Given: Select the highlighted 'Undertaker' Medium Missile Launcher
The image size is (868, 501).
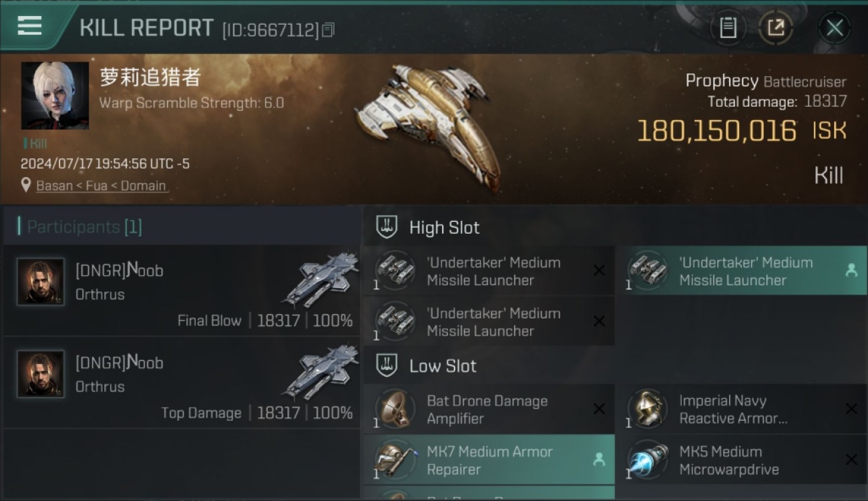Looking at the screenshot, I should tap(746, 271).
